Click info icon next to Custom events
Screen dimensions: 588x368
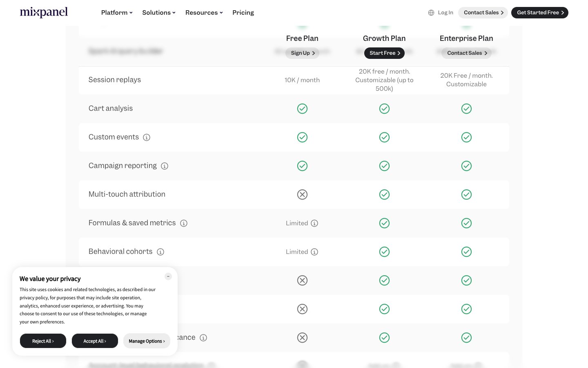pyautogui.click(x=147, y=137)
